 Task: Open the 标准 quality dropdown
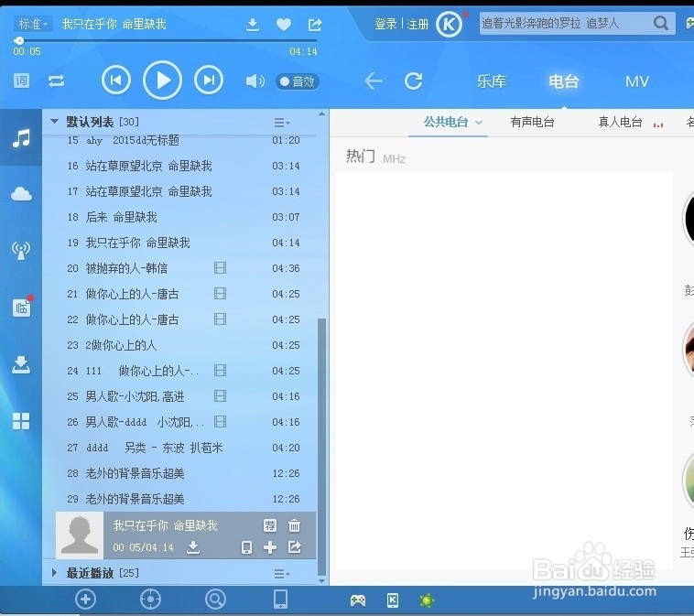pyautogui.click(x=33, y=24)
